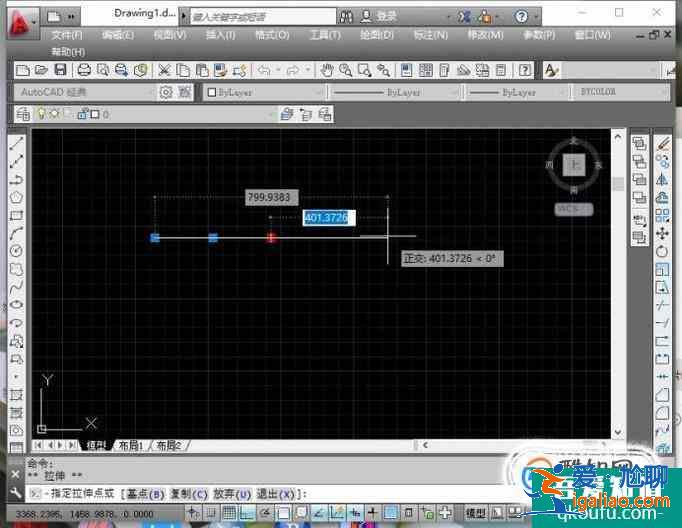Select the Ellipse draw tool
The height and width of the screenshot is (528, 682).
click(17, 304)
